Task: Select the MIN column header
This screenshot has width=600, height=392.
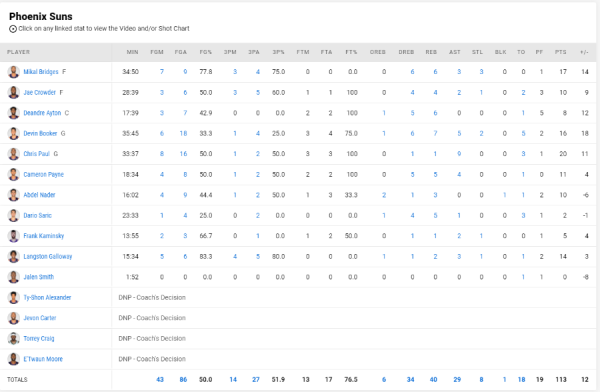Action: pos(132,52)
